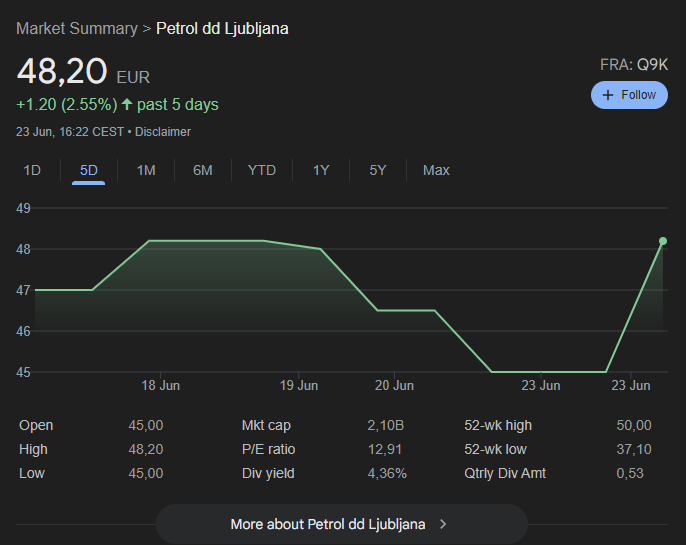Click the +1.20 (2.55%) change text
Viewport: 686px width, 545px height.
point(67,105)
